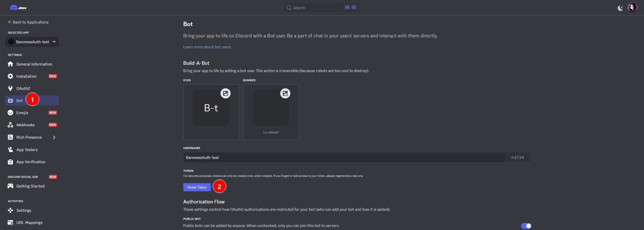Open General Information settings
644x230 pixels.
pyautogui.click(x=34, y=64)
